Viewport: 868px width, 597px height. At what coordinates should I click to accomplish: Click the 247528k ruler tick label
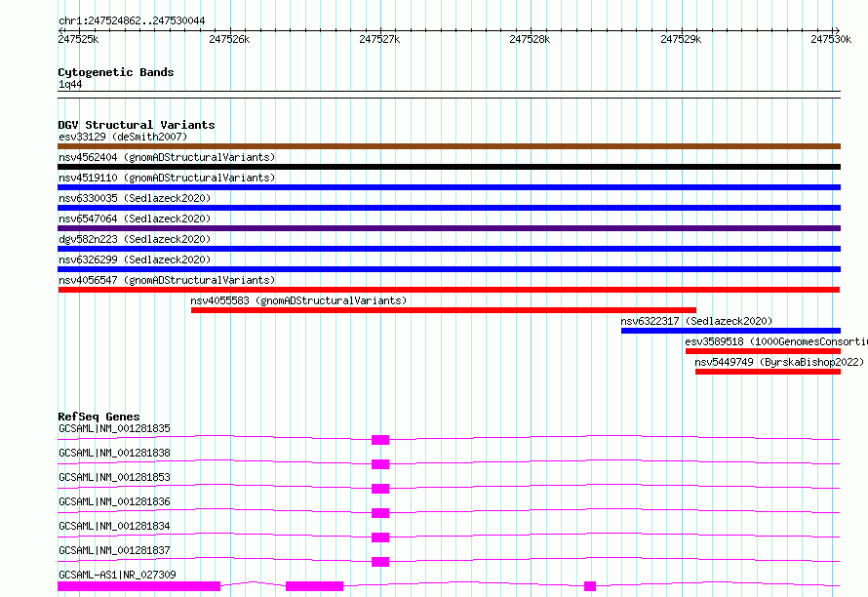(x=531, y=39)
